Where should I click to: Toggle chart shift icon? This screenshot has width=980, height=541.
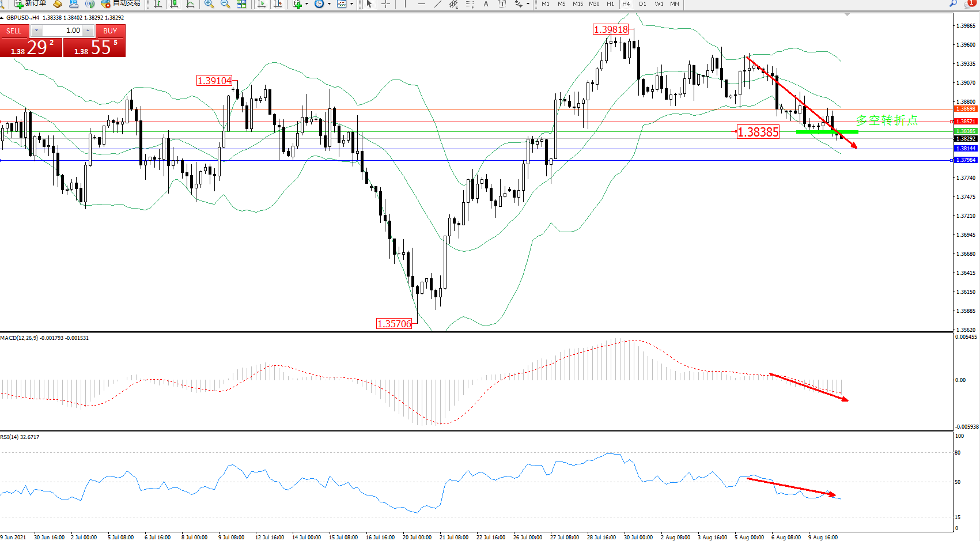(x=278, y=4)
